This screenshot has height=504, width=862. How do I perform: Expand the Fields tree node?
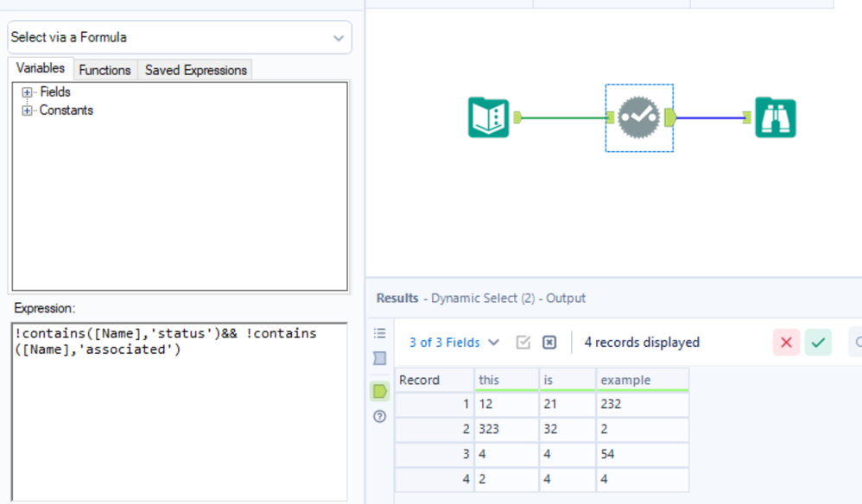tap(27, 92)
